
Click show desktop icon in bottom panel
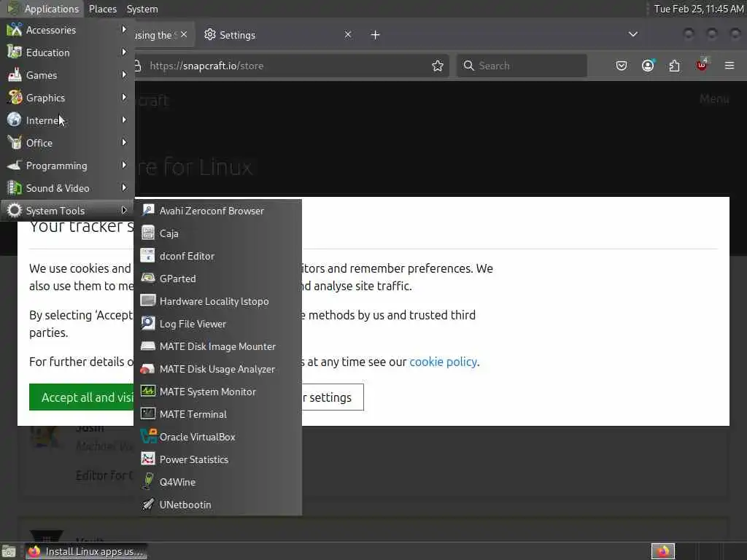pyautogui.click(x=9, y=551)
